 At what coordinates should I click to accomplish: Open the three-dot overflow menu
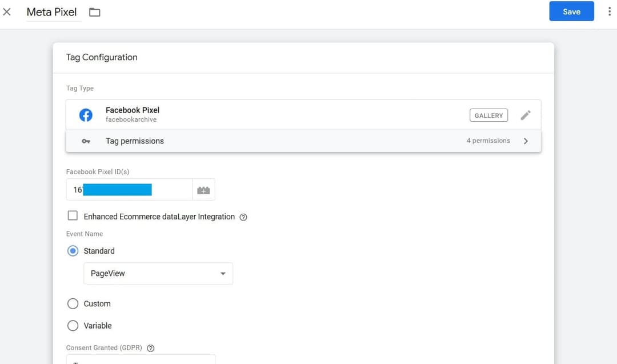(x=610, y=11)
